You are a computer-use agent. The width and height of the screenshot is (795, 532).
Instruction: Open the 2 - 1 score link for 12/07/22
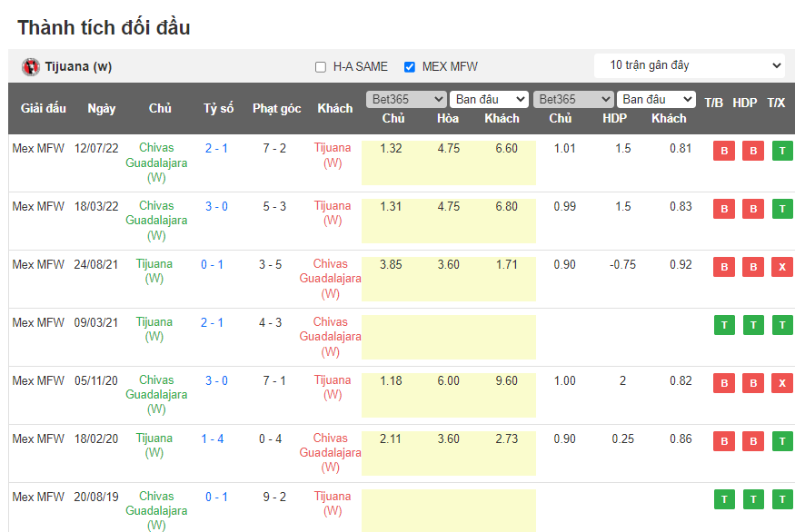[x=216, y=148]
